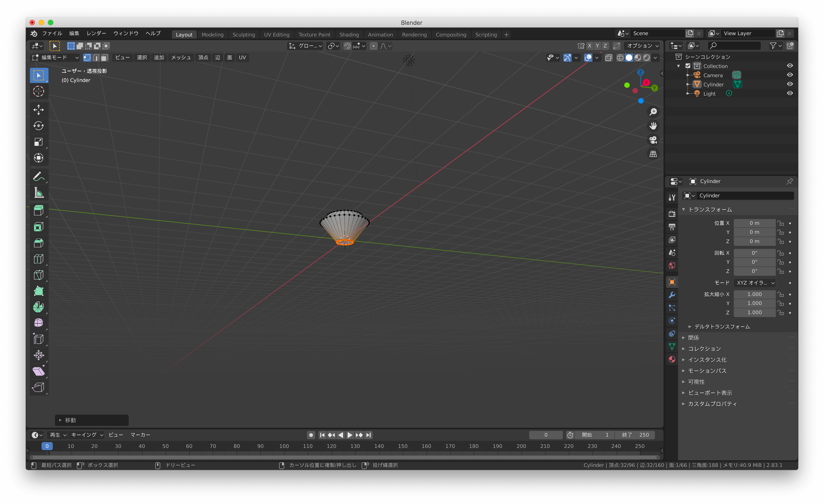
Task: Select the Bevel tool
Action: tap(38, 243)
